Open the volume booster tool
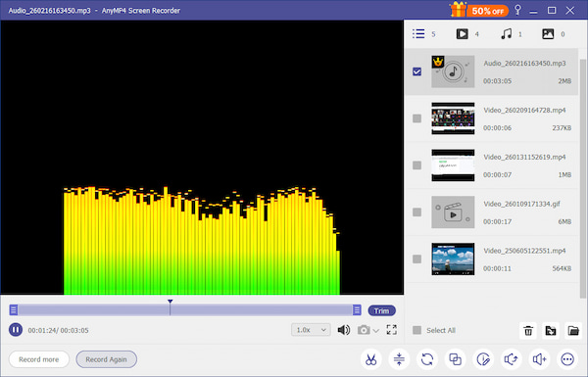The height and width of the screenshot is (377, 588). [539, 359]
